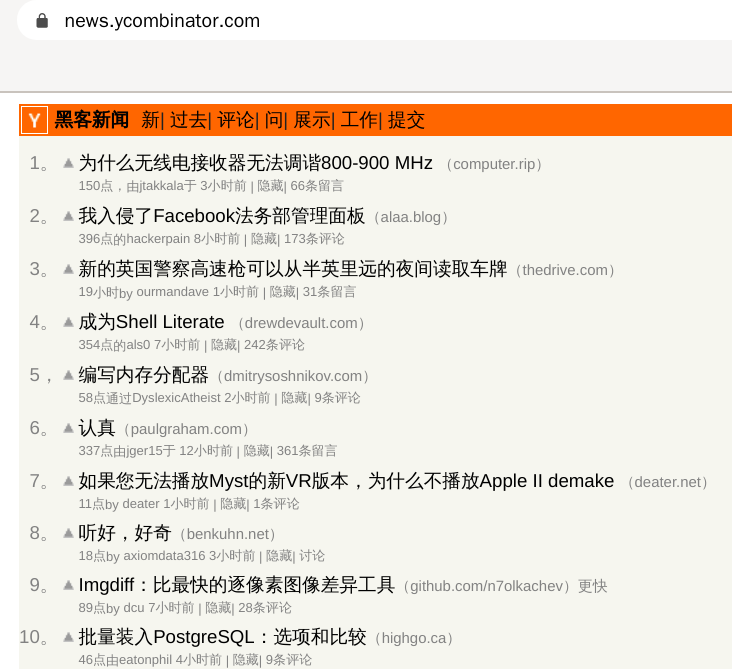Open the 我入侵了Facebook法务部管理面板 article
Viewport: 732px width, 669px height.
point(221,216)
